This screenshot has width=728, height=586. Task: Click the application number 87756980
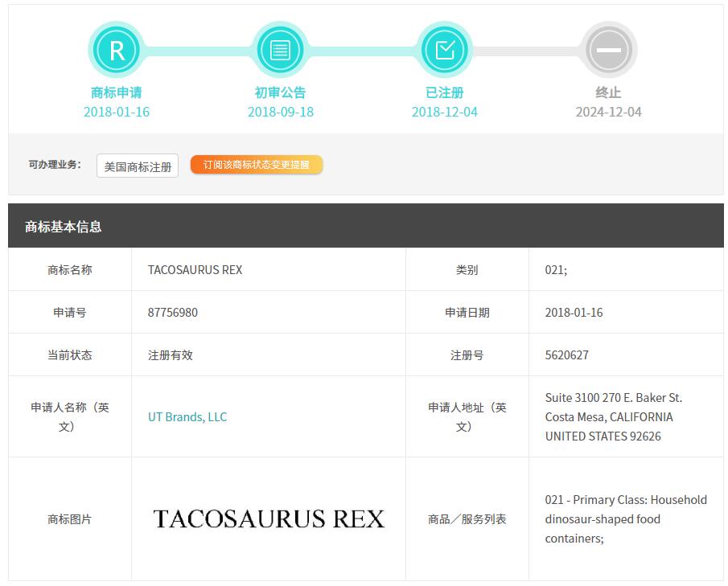point(173,312)
